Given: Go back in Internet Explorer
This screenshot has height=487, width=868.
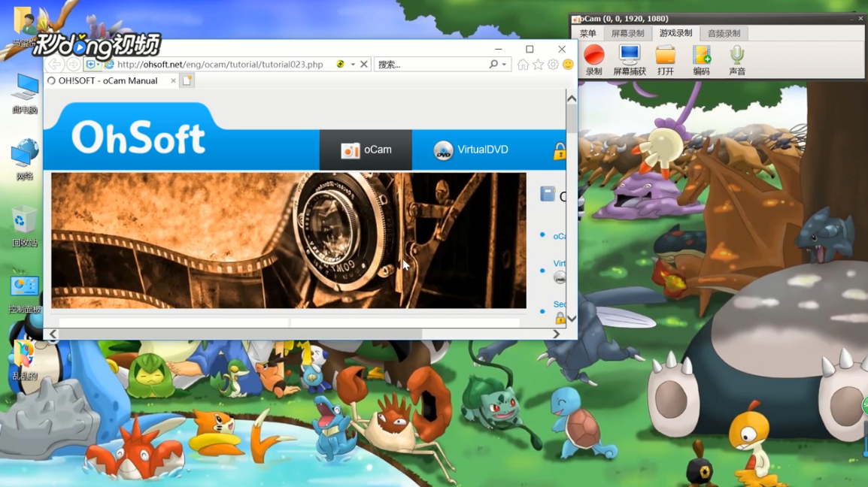Looking at the screenshot, I should (x=54, y=64).
